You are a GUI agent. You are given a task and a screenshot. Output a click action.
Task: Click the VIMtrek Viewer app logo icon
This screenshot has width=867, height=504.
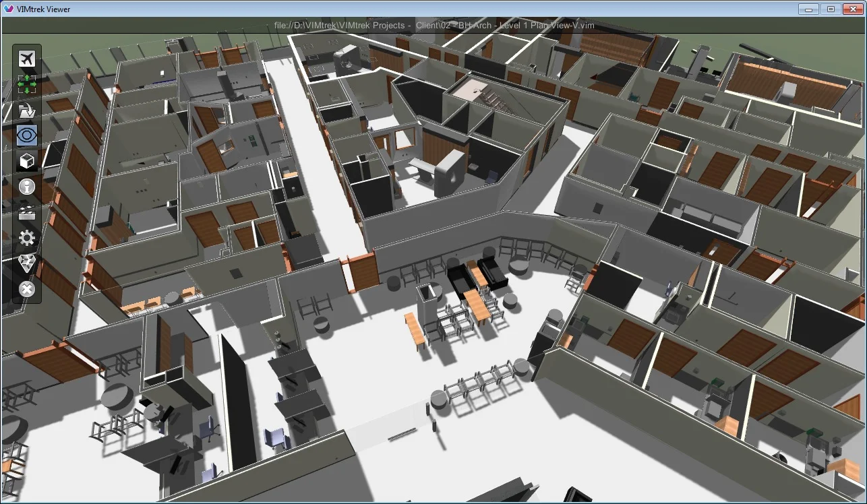(x=9, y=9)
